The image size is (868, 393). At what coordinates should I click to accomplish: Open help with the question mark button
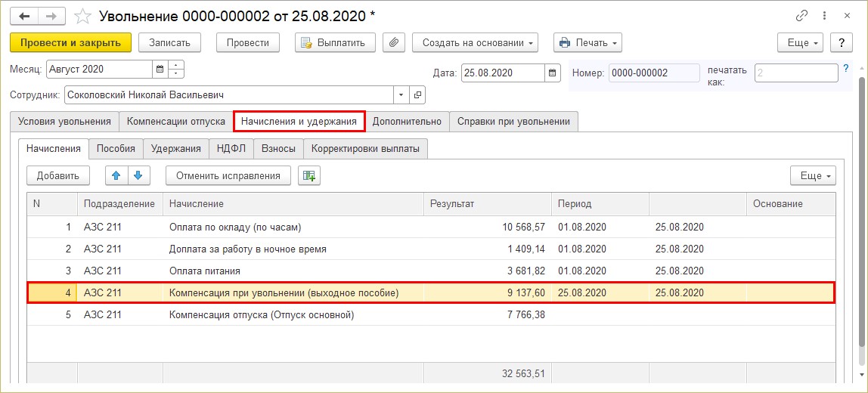pyautogui.click(x=842, y=42)
